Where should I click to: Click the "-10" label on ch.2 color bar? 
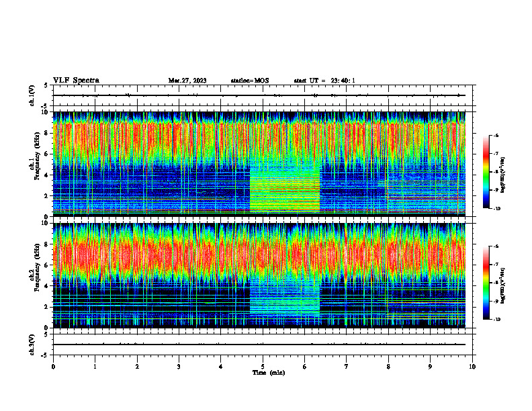pos(496,320)
